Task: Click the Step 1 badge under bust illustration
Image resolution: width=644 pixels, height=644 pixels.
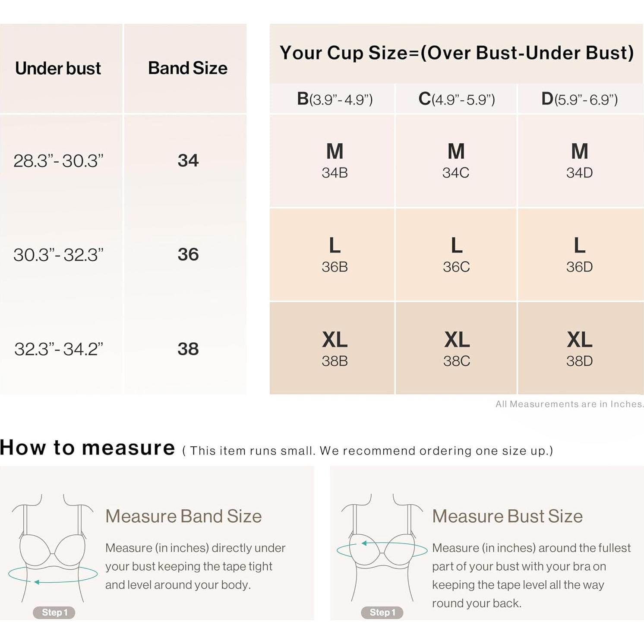Action: pyautogui.click(x=382, y=612)
